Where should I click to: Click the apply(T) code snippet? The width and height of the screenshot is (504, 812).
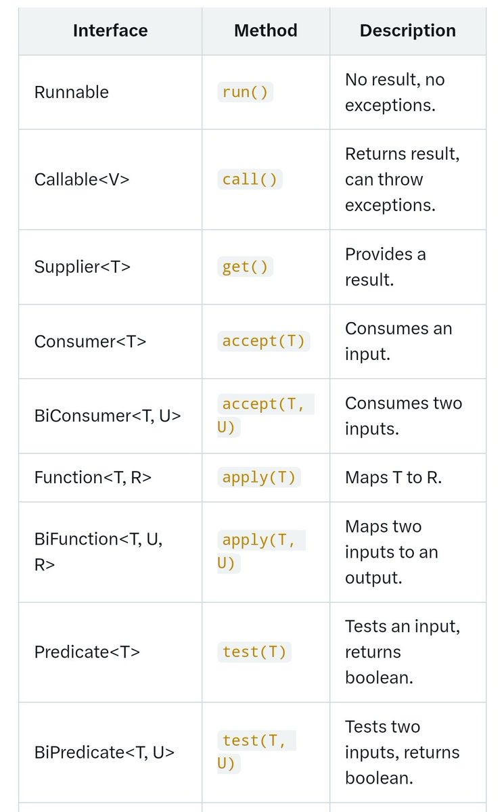259,478
